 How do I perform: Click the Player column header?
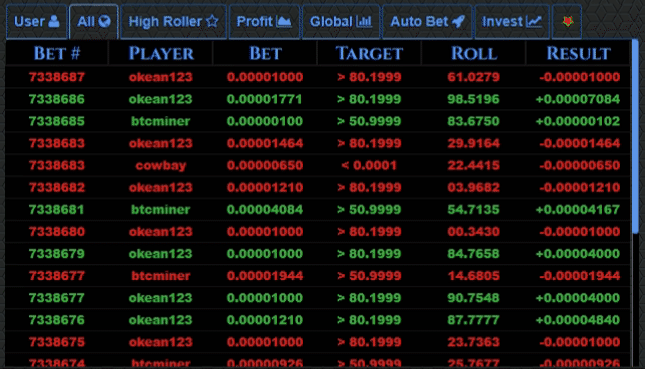point(161,53)
